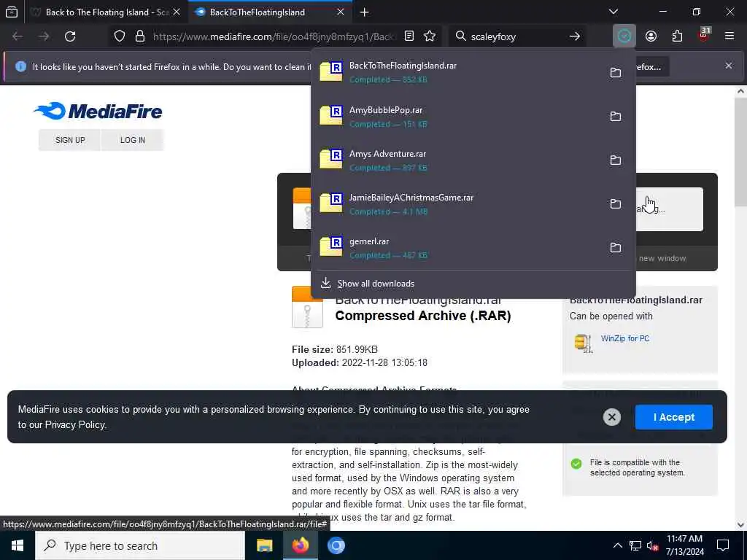This screenshot has height=560, width=747.
Task: Open Firefox View icon in tab bar
Action: pos(12,12)
